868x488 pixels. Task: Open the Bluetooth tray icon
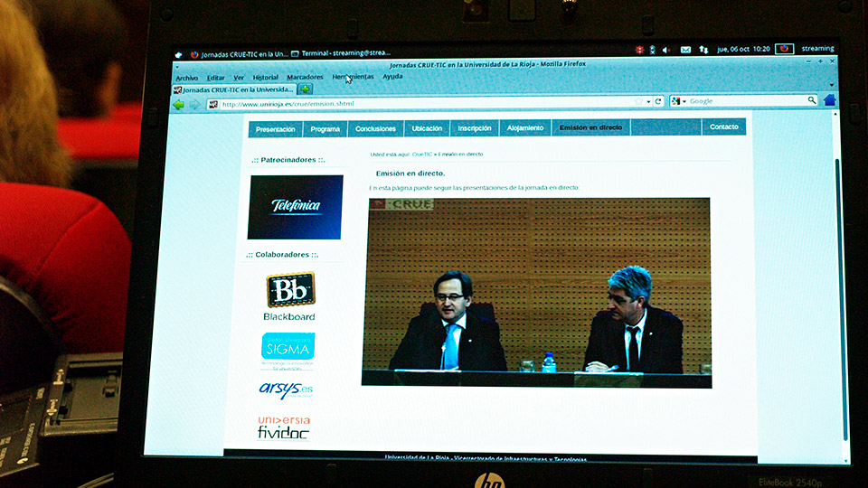(x=652, y=50)
